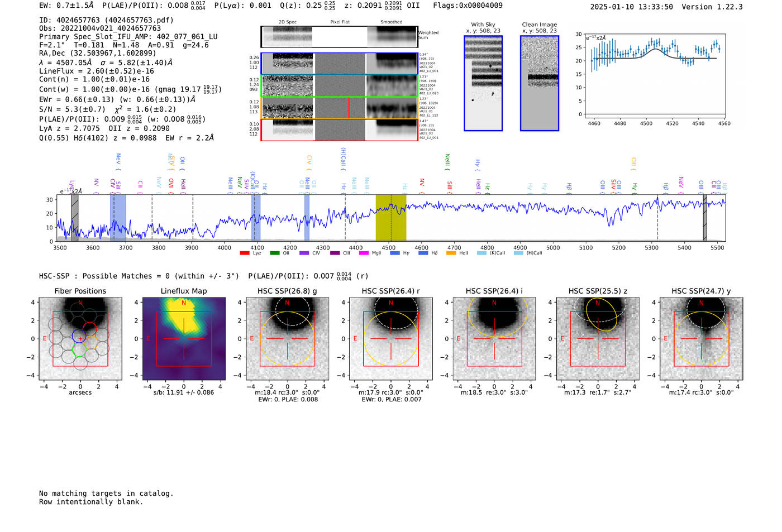Screen dimensions: 782x532
Task: Open the HSC SSP(26.4) i image
Action: [494, 339]
